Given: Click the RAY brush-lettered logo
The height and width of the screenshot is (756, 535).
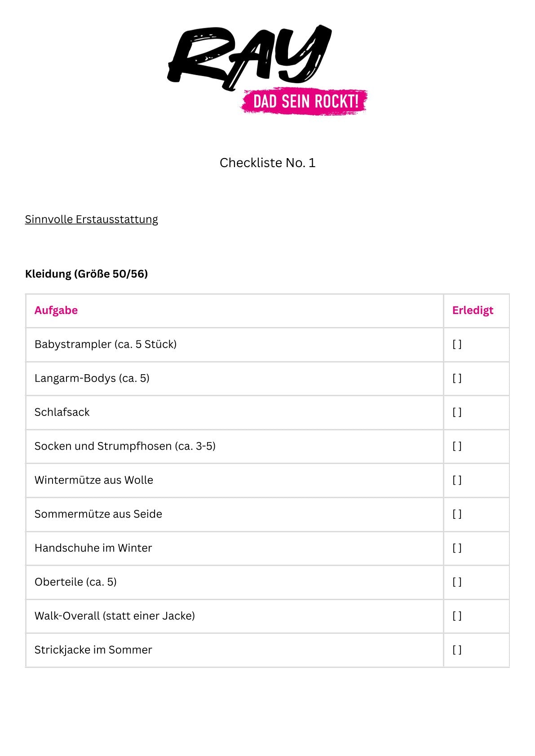Looking at the screenshot, I should click(x=249, y=57).
